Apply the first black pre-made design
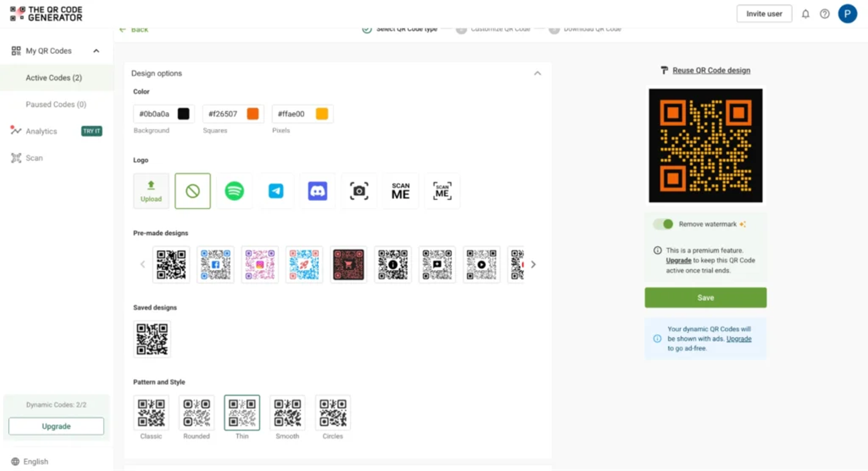Image resolution: width=868 pixels, height=471 pixels. pos(171,265)
